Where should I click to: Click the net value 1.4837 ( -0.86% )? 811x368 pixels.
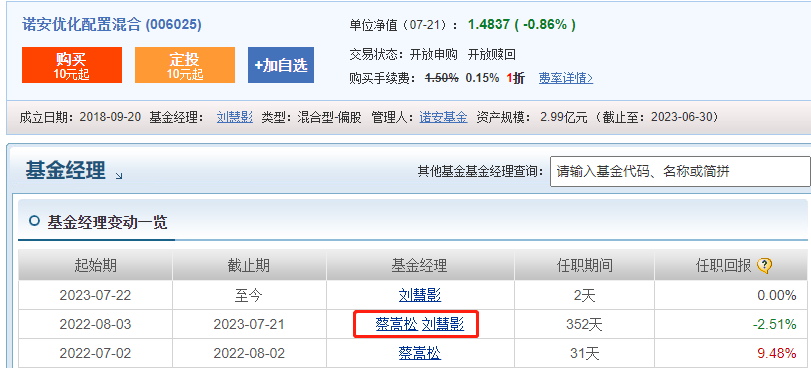point(521,24)
